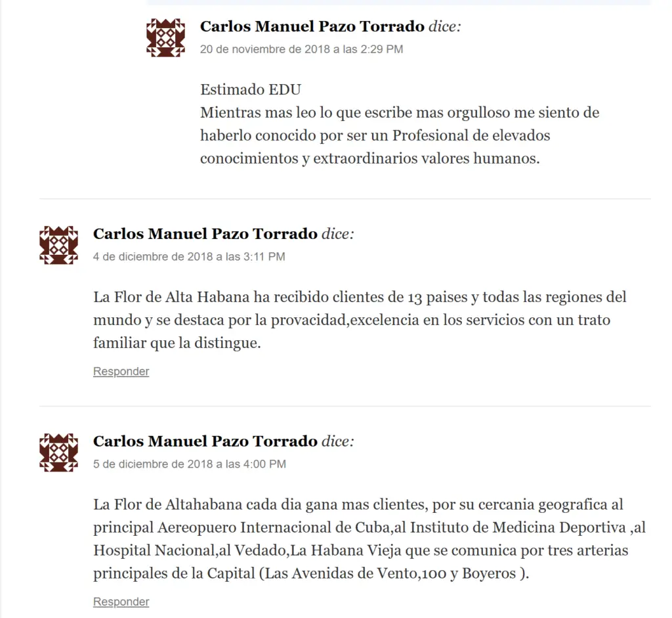Click the paragraph starting 'La Flor de Altahabana cada dia'
Screen dimensions: 672x618
[369, 539]
